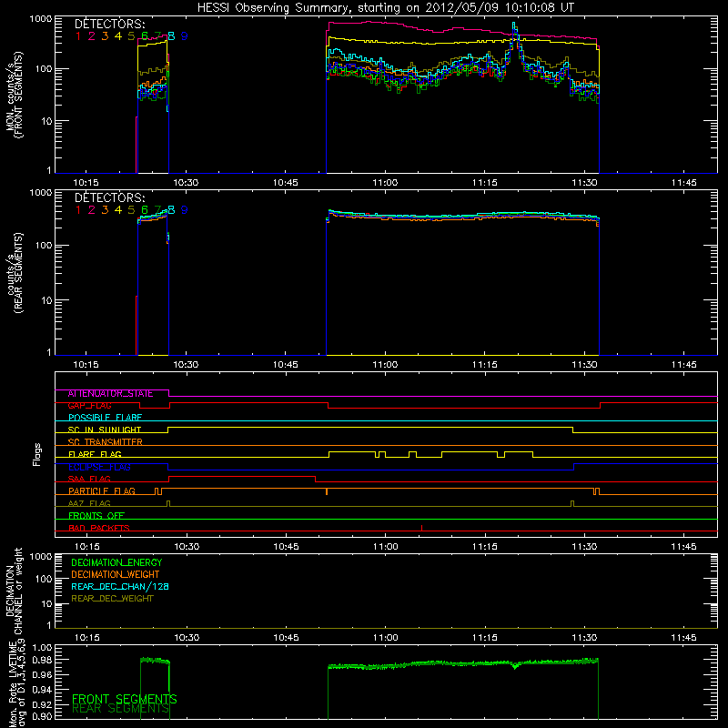Click the BAD_PACKETS spike marker near 11:05
The width and height of the screenshot is (728, 728).
click(x=421, y=528)
